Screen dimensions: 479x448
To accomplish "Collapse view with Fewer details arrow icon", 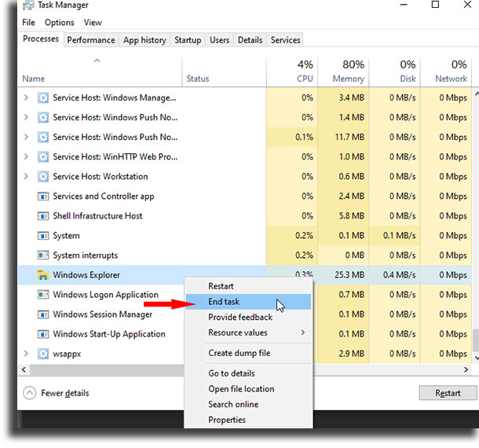I will 30,393.
